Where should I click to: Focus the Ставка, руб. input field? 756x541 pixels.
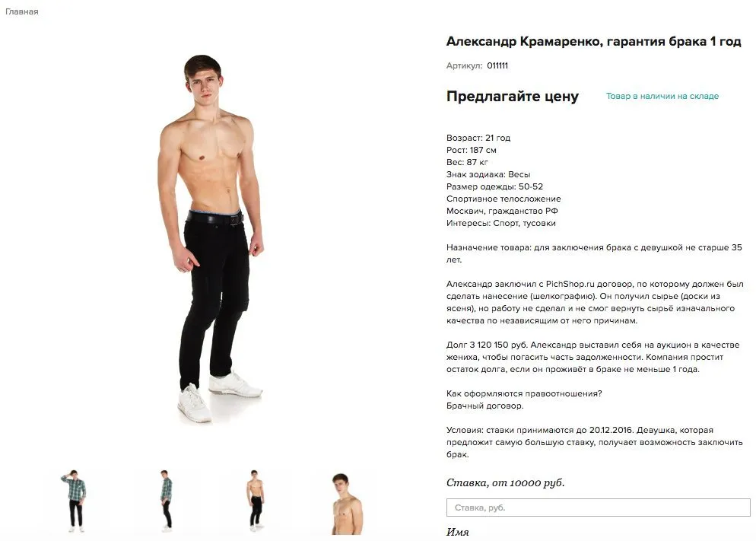click(x=599, y=508)
